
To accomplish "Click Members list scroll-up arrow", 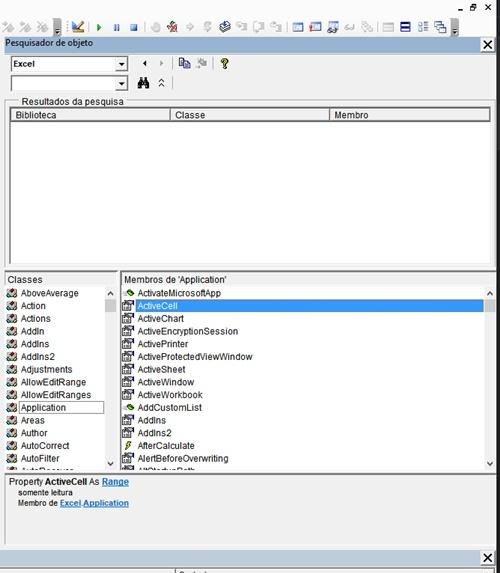I will (x=490, y=293).
